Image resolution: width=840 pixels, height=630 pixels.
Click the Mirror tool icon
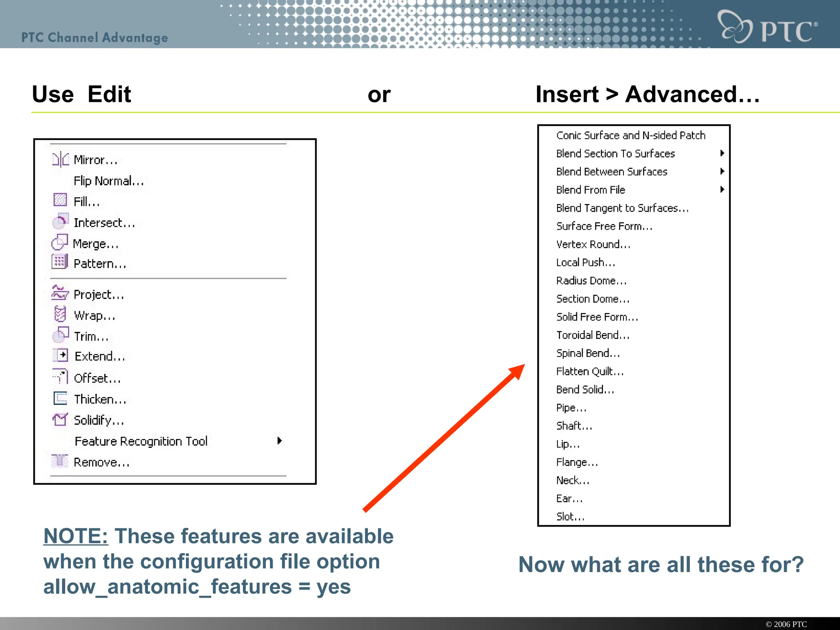click(60, 159)
